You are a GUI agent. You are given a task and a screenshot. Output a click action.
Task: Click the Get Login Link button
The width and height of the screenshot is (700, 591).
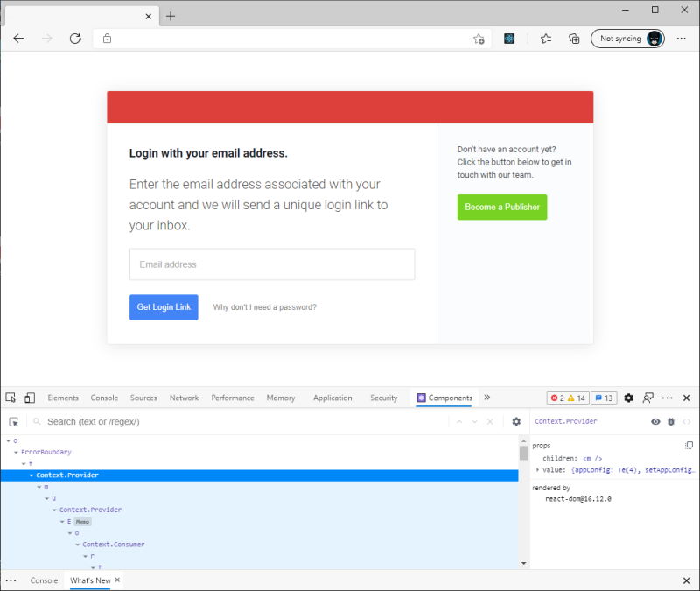[164, 307]
